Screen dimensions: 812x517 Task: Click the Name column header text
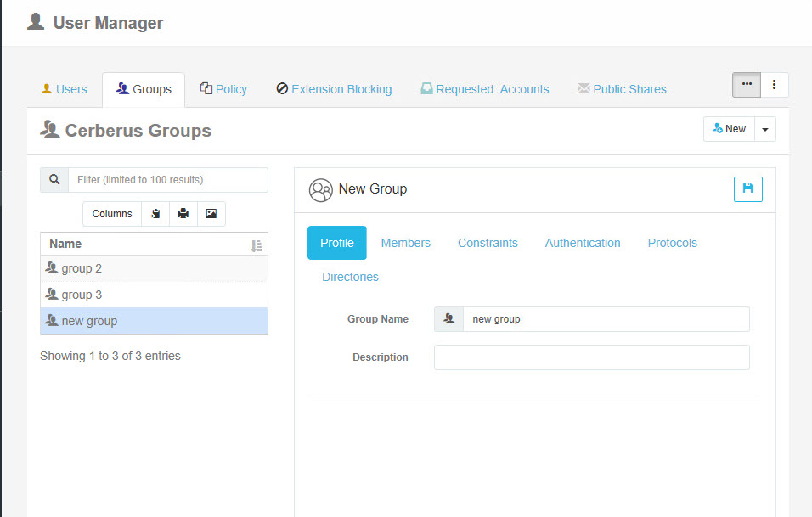tap(65, 244)
